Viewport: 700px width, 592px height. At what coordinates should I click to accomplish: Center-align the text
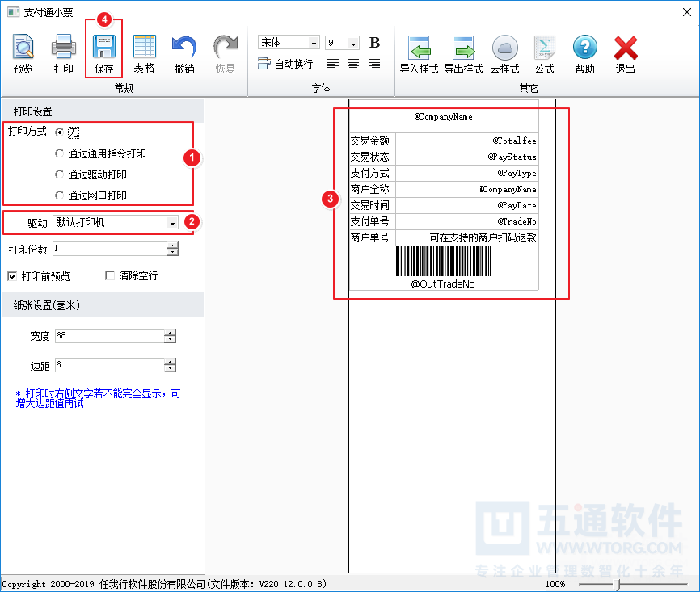353,63
